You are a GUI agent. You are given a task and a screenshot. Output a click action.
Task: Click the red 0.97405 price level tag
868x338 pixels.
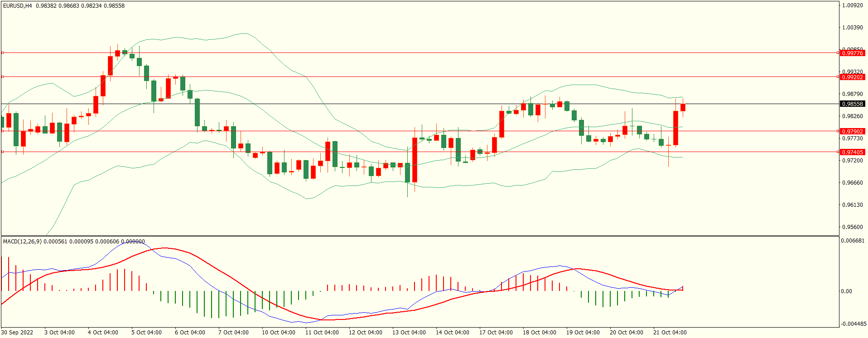click(x=852, y=152)
